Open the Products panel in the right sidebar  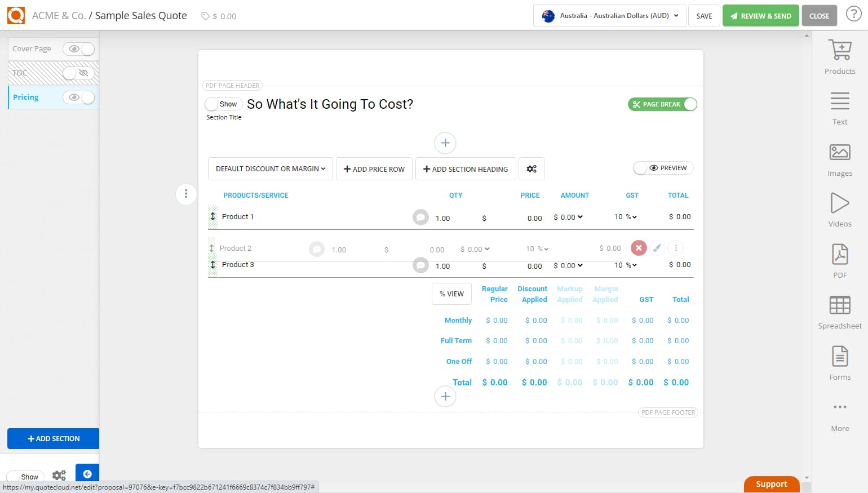(x=839, y=55)
